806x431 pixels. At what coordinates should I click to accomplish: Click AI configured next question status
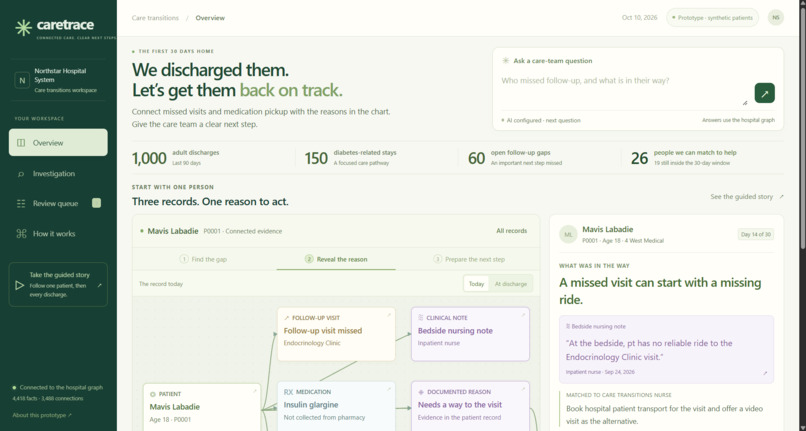(541, 120)
